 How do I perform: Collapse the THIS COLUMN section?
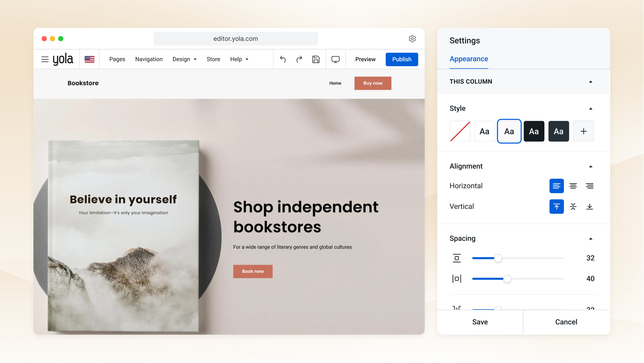click(x=591, y=82)
